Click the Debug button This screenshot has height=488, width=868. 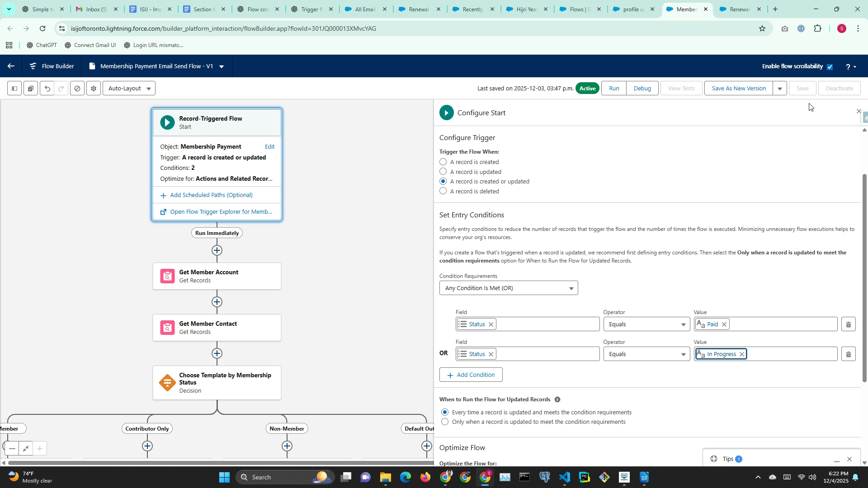click(642, 89)
